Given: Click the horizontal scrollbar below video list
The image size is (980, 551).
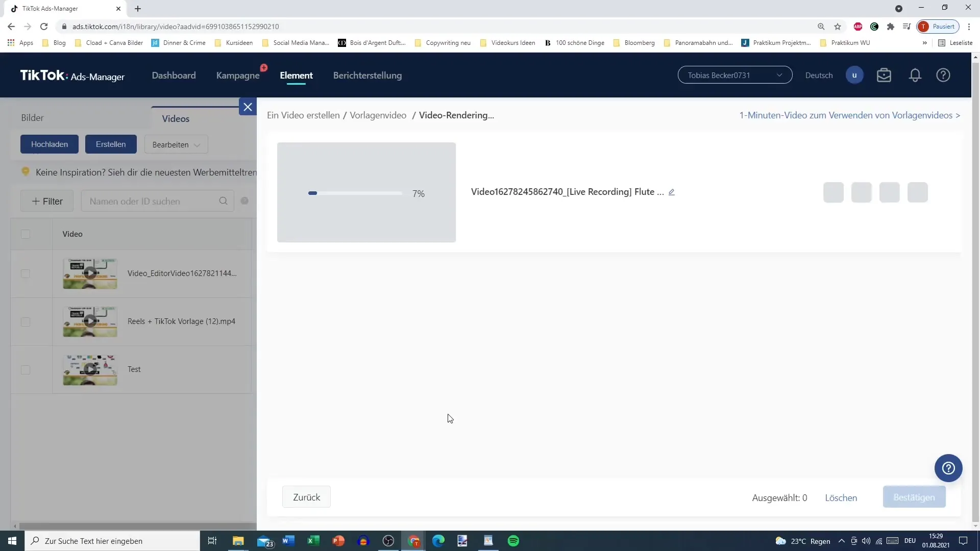Looking at the screenshot, I should pos(137,526).
